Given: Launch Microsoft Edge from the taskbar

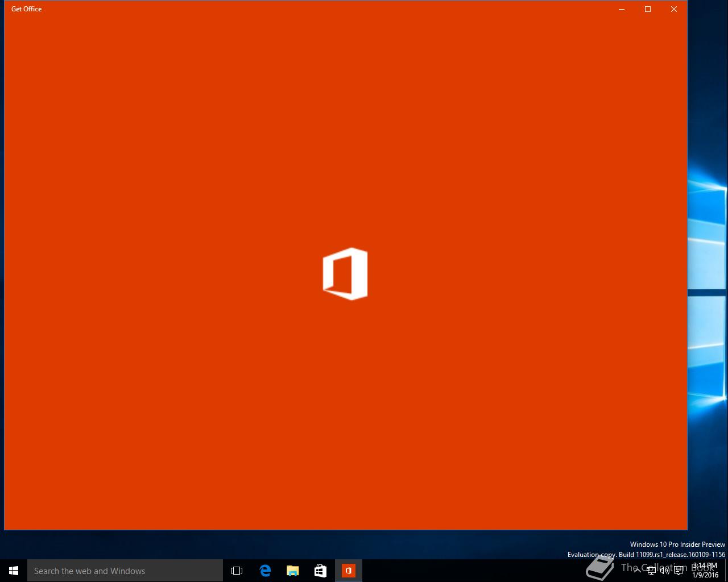Looking at the screenshot, I should tap(265, 571).
